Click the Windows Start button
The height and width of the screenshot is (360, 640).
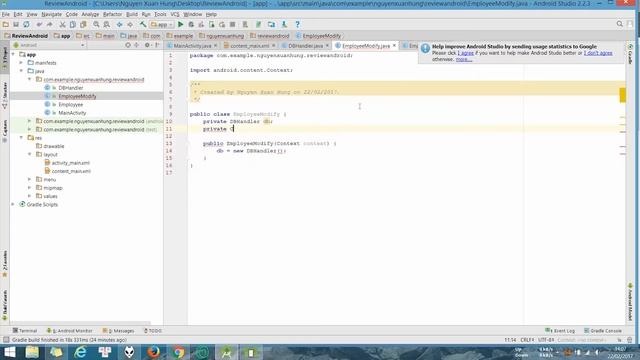coord(9,352)
